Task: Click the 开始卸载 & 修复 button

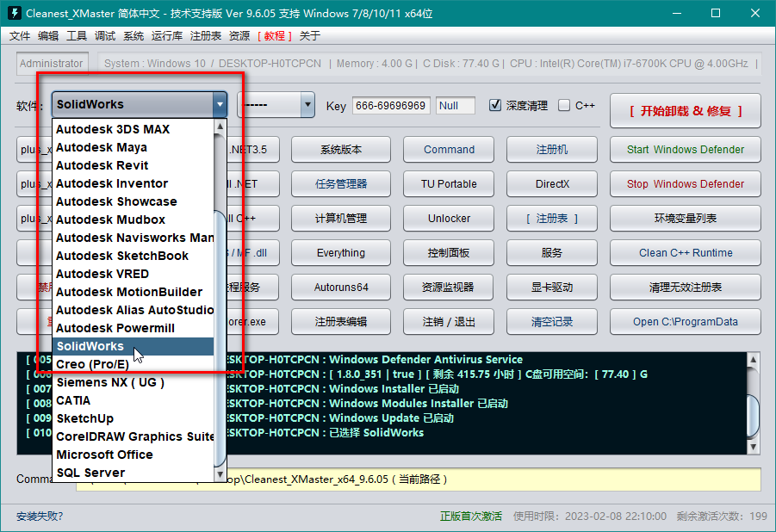Action: pyautogui.click(x=686, y=111)
